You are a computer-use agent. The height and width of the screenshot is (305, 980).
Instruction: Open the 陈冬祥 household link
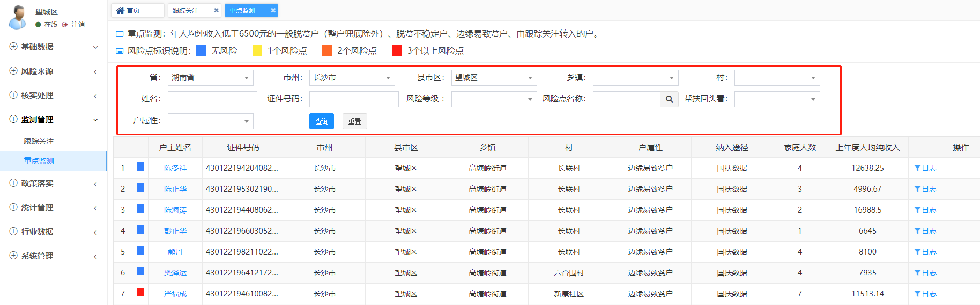click(175, 169)
